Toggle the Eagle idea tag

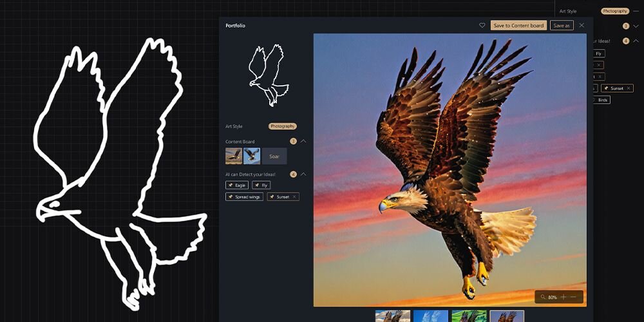click(x=237, y=185)
